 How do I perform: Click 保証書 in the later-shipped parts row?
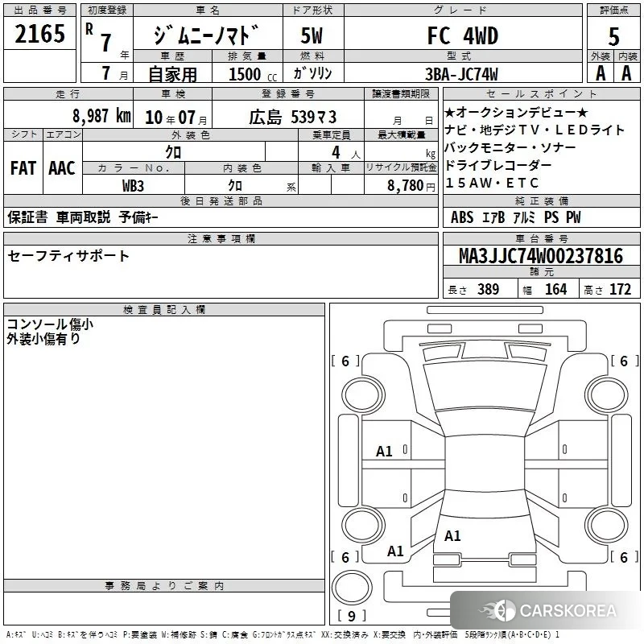coord(27,217)
